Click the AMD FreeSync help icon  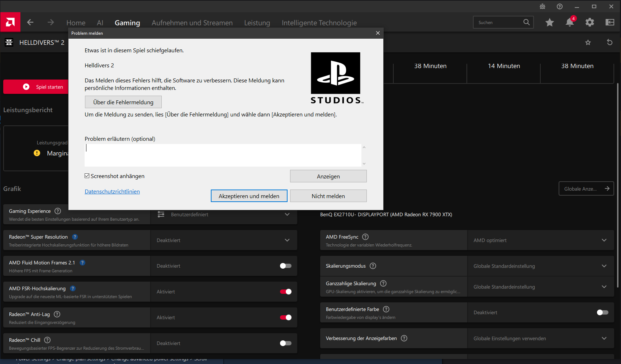click(365, 237)
